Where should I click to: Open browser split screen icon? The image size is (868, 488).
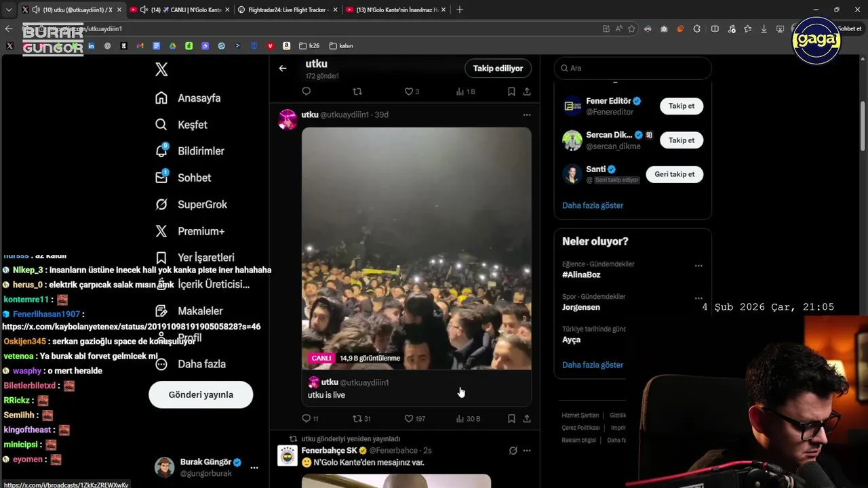coord(715,28)
